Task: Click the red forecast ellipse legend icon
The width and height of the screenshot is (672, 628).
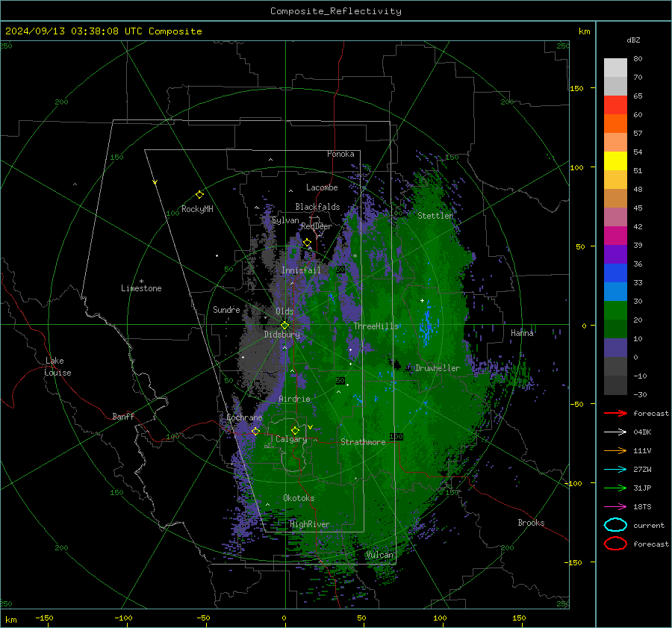Action: [x=615, y=544]
